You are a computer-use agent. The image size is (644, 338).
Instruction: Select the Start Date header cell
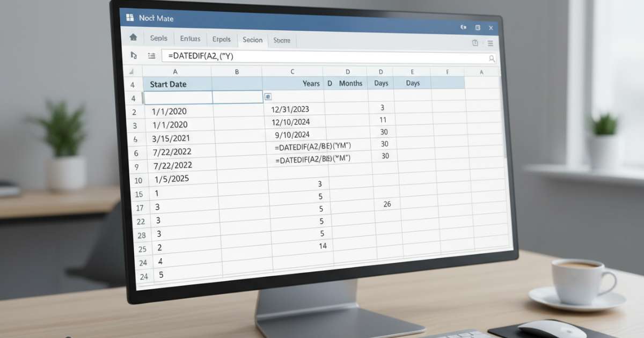[177, 84]
